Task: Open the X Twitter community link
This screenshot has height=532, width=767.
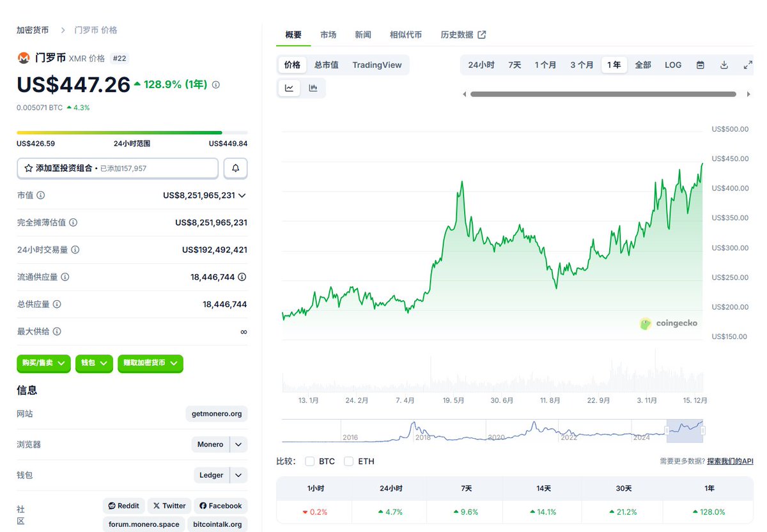Action: (169, 506)
